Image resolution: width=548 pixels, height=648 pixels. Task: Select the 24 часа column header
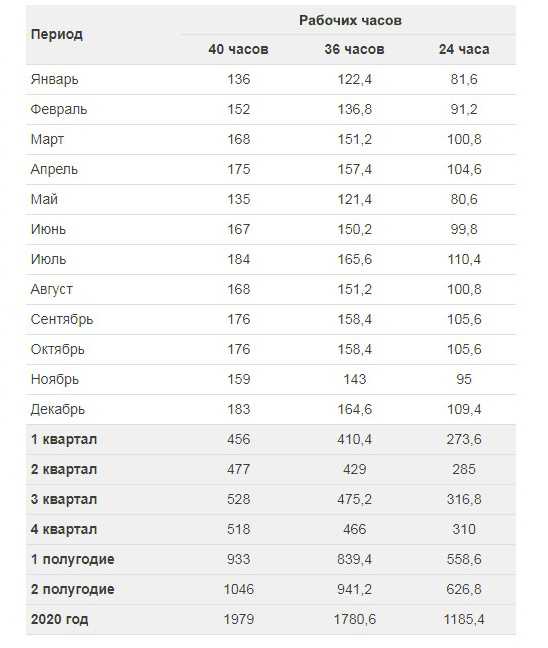tap(464, 49)
